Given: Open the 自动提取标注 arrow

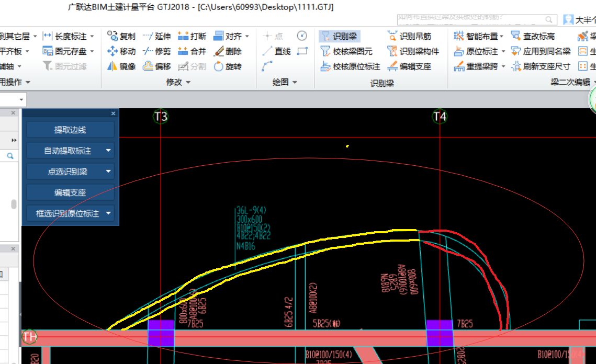Looking at the screenshot, I should coord(108,151).
